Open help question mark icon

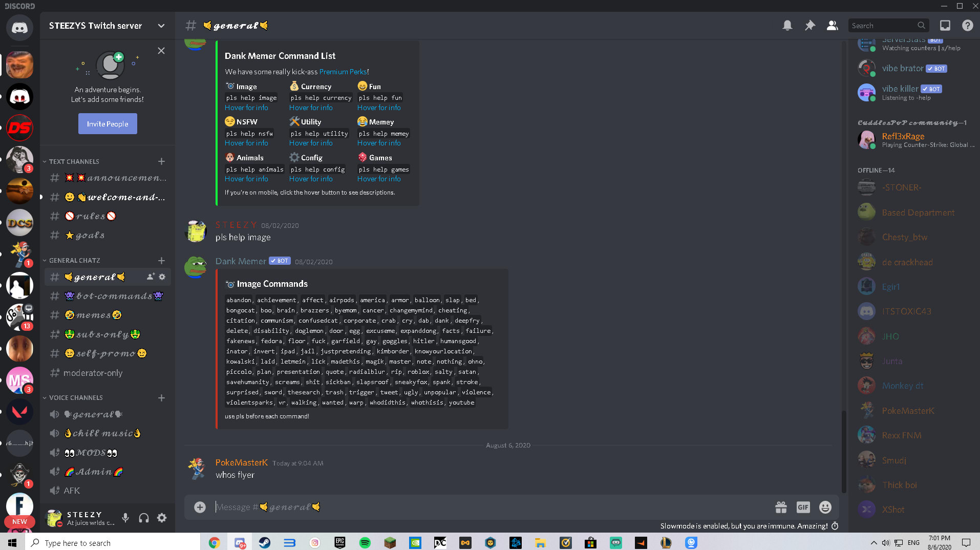[x=967, y=26]
